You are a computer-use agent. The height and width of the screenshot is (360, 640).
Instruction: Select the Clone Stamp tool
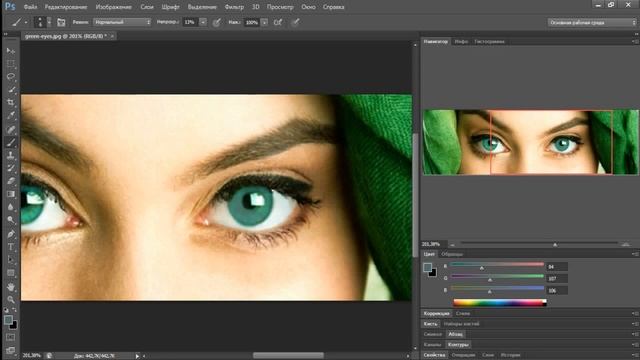click(11, 156)
